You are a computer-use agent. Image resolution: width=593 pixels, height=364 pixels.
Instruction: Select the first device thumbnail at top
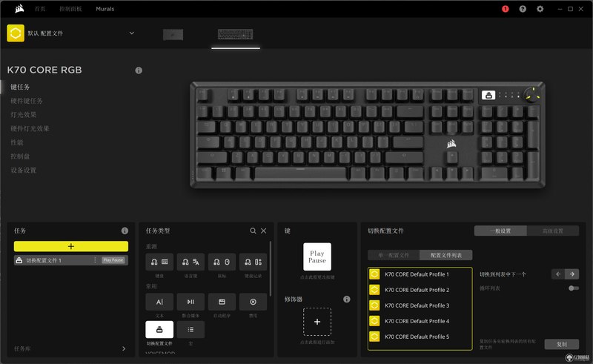click(173, 34)
